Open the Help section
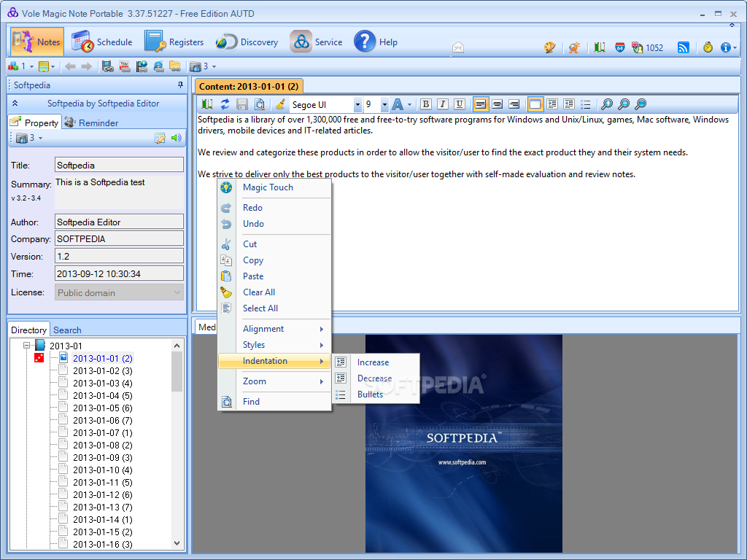Screen dimensions: 747x560 pyautogui.click(x=376, y=42)
